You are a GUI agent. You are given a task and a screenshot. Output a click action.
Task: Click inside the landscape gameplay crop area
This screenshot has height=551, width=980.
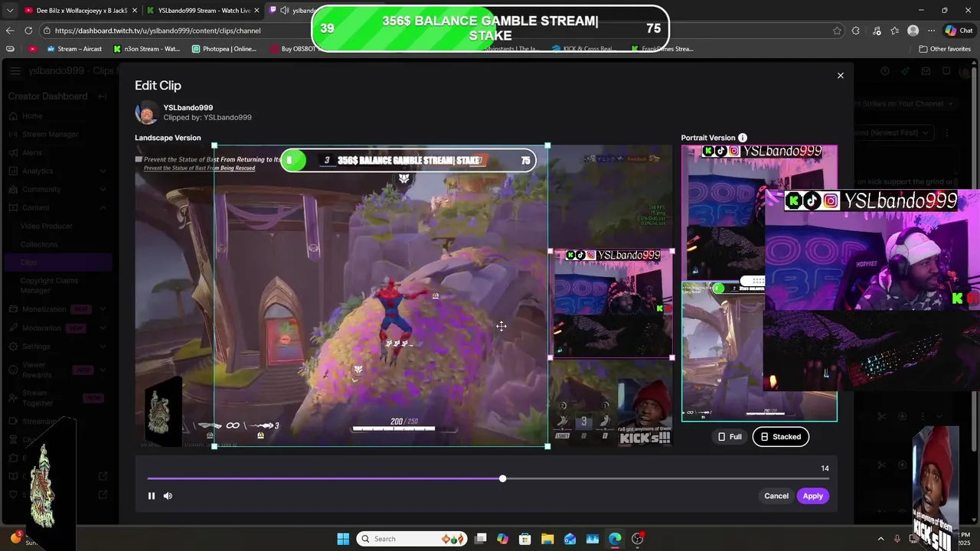pos(381,295)
